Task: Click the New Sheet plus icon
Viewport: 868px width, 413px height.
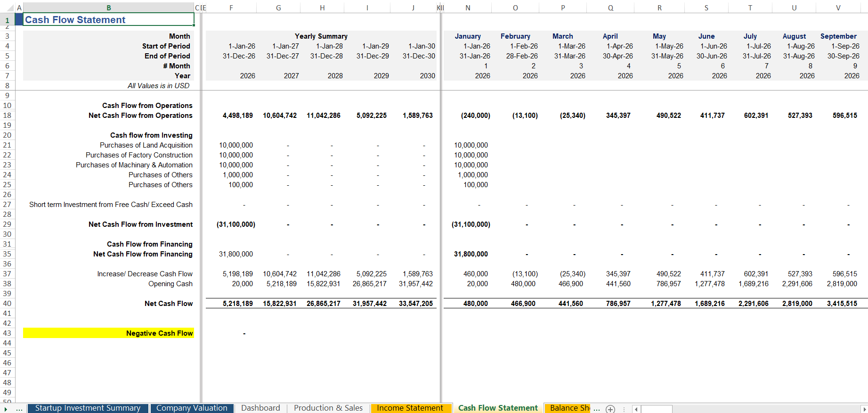Action: click(x=610, y=409)
